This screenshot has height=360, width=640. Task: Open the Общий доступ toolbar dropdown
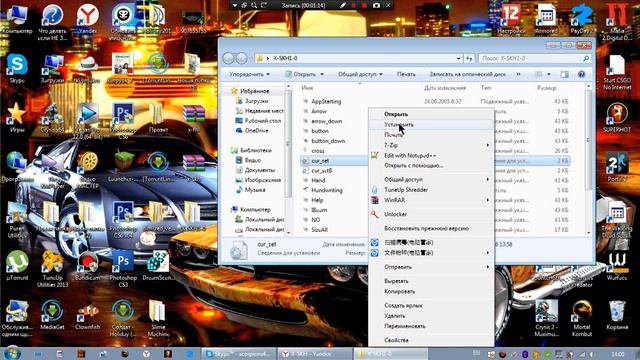pos(360,74)
